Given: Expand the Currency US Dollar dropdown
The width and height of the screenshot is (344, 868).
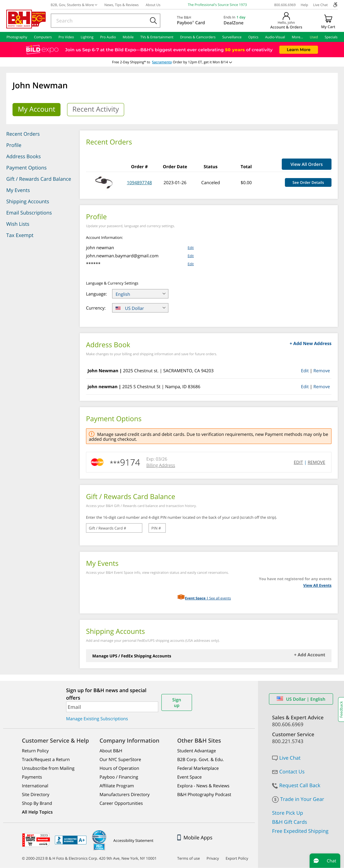Looking at the screenshot, I should coord(140,308).
